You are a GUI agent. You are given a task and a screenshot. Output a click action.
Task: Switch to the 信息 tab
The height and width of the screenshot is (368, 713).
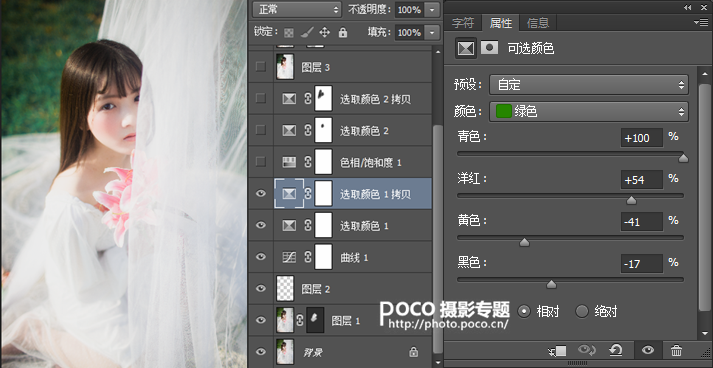538,22
